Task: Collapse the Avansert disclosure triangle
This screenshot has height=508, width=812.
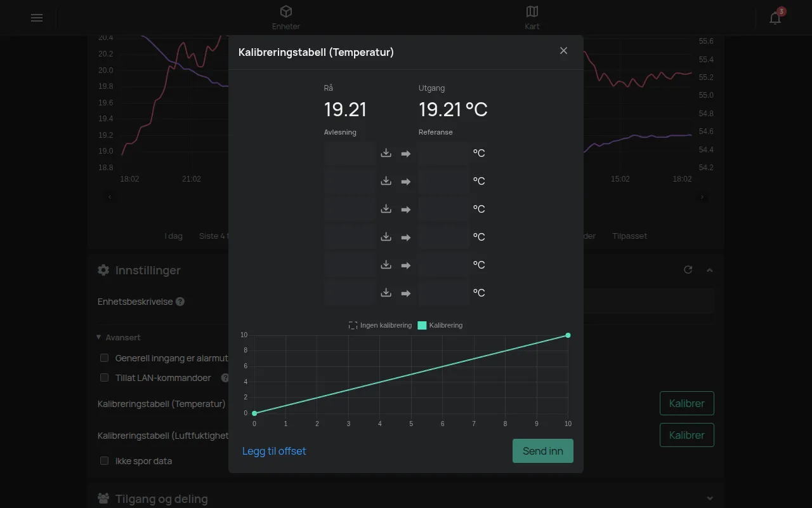Action: tap(99, 337)
